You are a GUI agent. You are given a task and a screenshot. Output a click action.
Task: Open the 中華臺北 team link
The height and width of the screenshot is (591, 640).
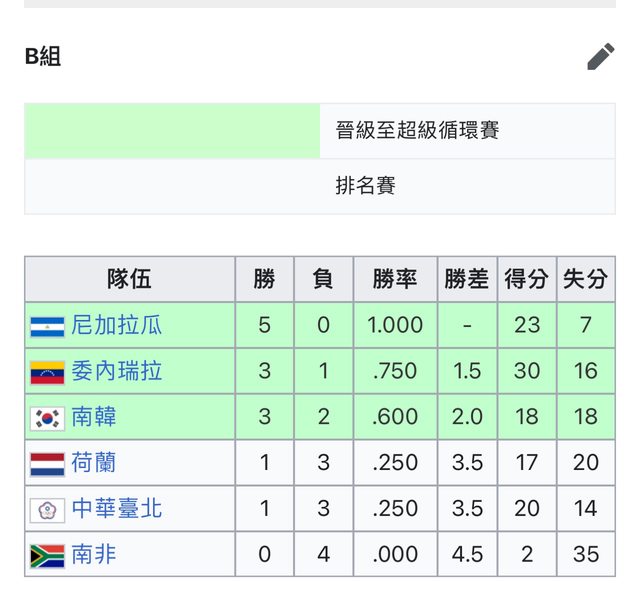116,509
